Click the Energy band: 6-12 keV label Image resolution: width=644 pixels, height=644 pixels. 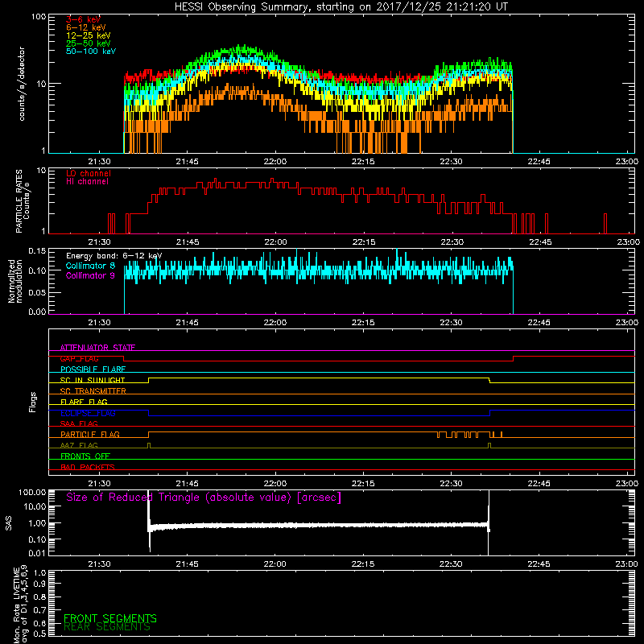[x=114, y=256]
